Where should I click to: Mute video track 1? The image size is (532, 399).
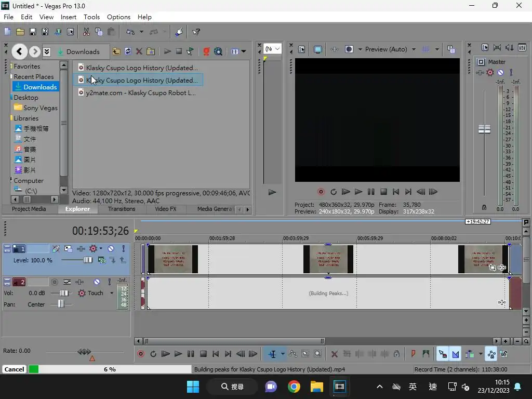pos(111,249)
